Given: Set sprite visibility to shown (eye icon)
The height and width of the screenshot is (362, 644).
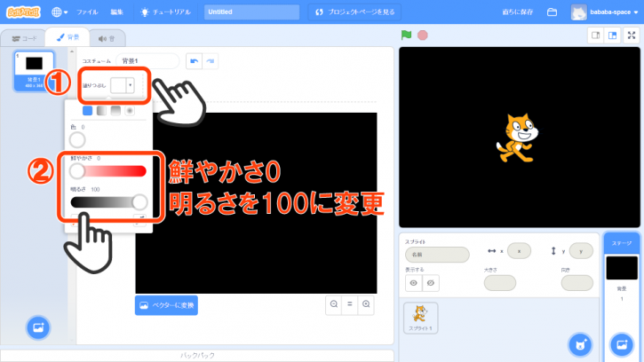Looking at the screenshot, I should tap(413, 283).
